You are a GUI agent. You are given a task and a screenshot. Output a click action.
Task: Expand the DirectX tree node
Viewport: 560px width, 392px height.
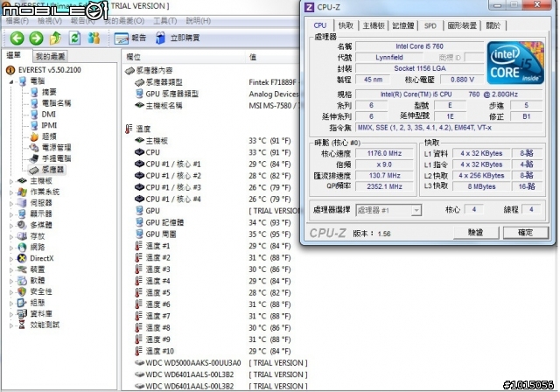tap(11, 259)
